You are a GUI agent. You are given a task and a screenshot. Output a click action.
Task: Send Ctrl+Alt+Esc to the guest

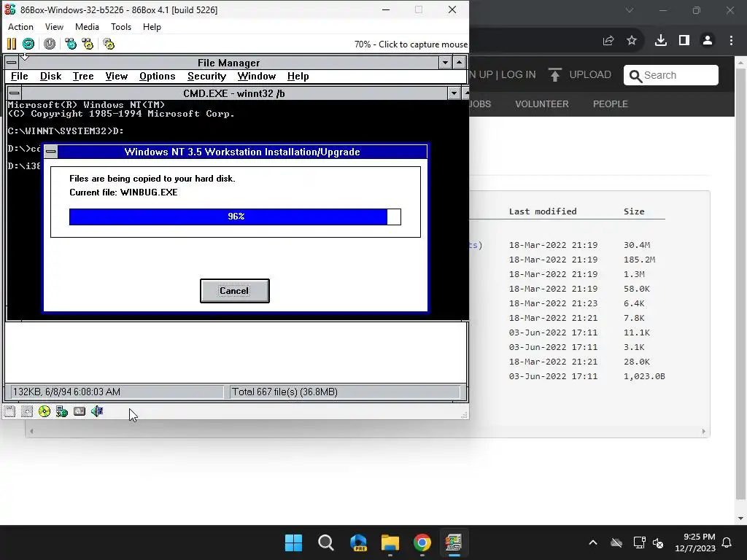[x=88, y=44]
